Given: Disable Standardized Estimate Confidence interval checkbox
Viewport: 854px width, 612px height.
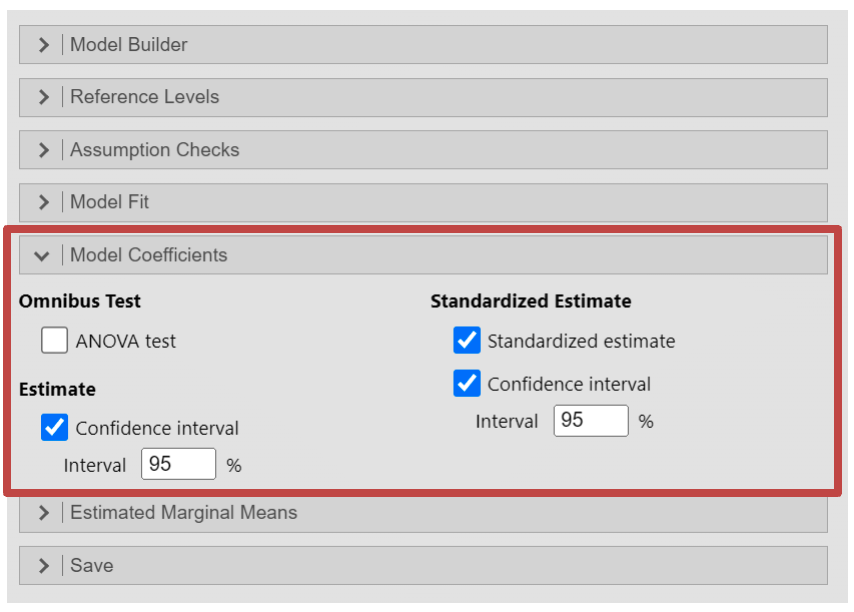Looking at the screenshot, I should point(467,384).
